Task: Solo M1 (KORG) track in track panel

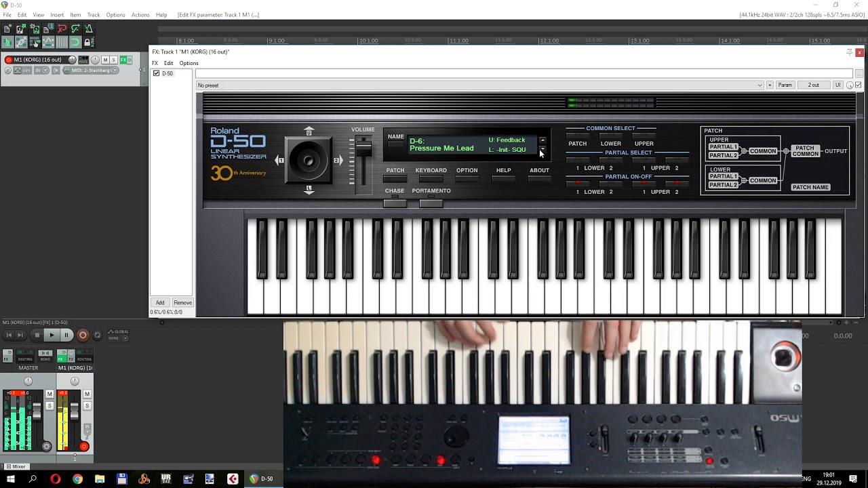Action: pyautogui.click(x=113, y=60)
